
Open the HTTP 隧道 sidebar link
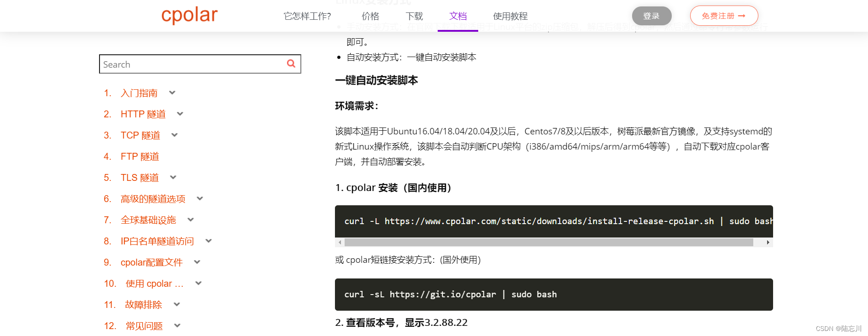tap(143, 114)
